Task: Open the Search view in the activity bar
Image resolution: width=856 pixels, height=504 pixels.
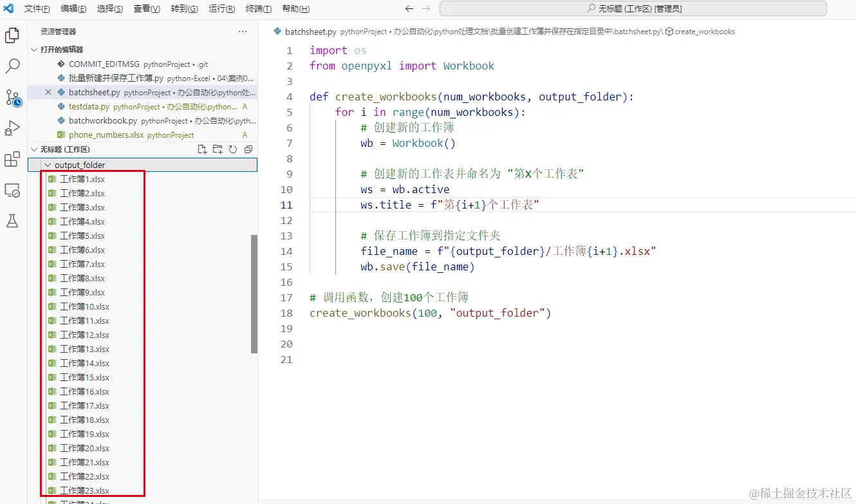Action: [13, 66]
